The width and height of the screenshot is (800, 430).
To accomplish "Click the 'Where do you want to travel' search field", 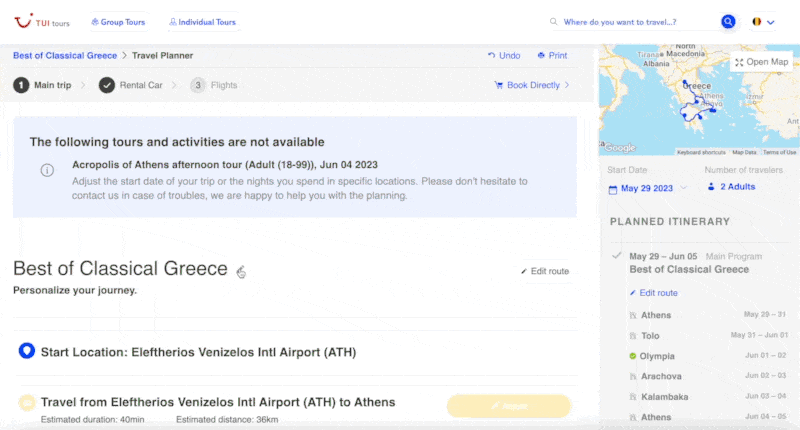I will point(630,21).
